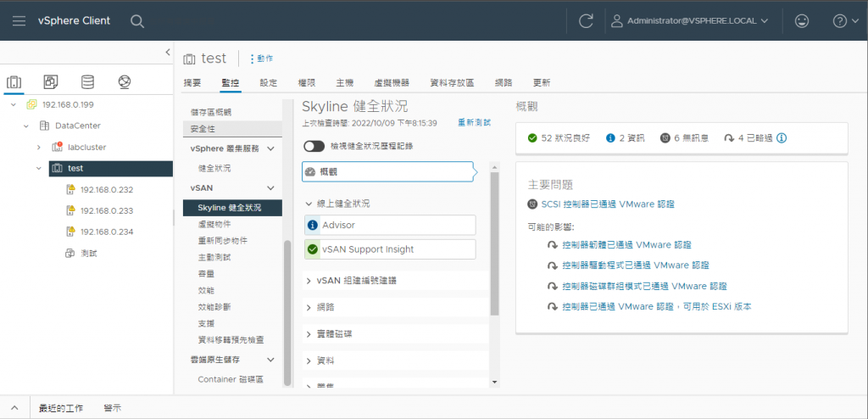Click the 重新測試 retest link

pos(475,122)
